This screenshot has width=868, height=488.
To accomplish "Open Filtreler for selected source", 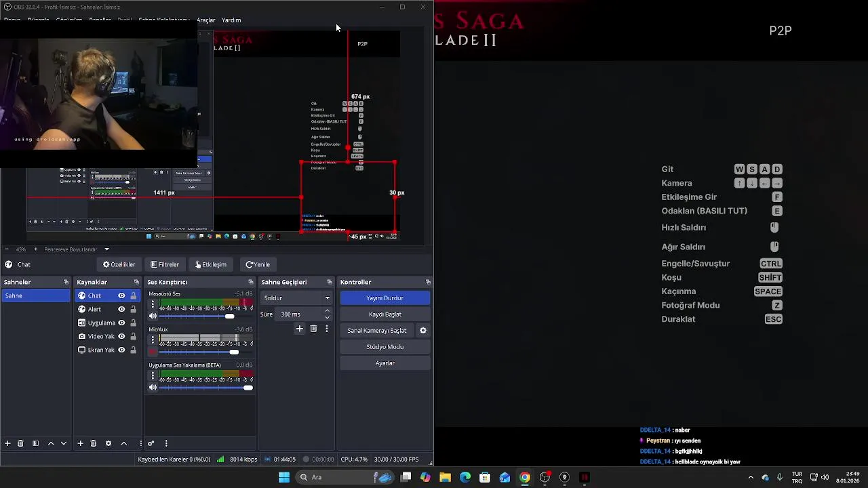I will pyautogui.click(x=165, y=264).
